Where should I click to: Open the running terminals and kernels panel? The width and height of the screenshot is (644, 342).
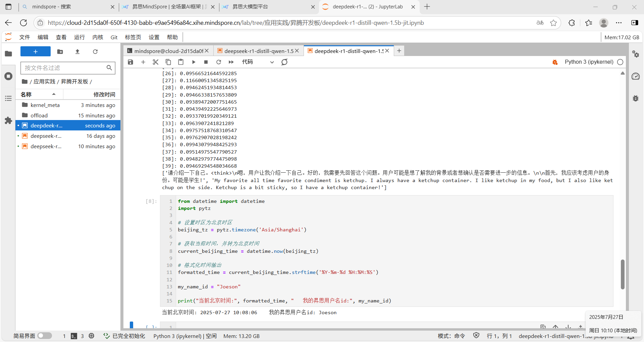coord(8,76)
